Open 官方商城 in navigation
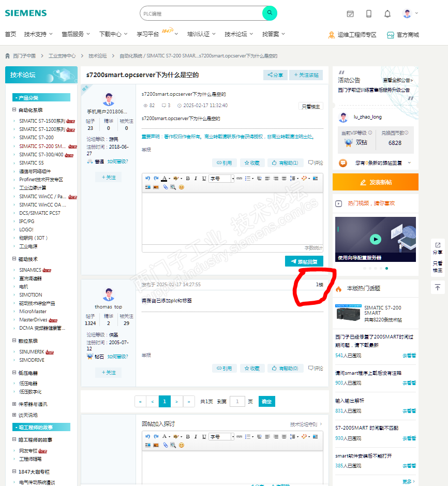Image resolution: width=448 pixels, height=486 pixels. point(403,35)
